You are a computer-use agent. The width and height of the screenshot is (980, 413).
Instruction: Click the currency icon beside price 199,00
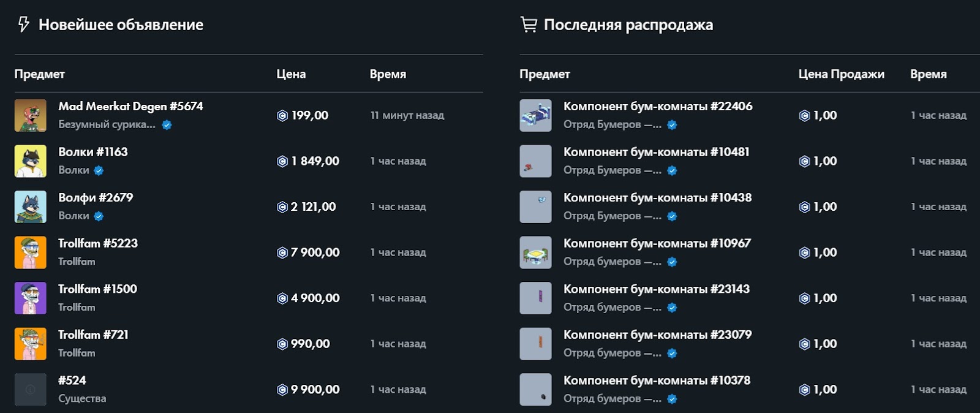click(282, 116)
